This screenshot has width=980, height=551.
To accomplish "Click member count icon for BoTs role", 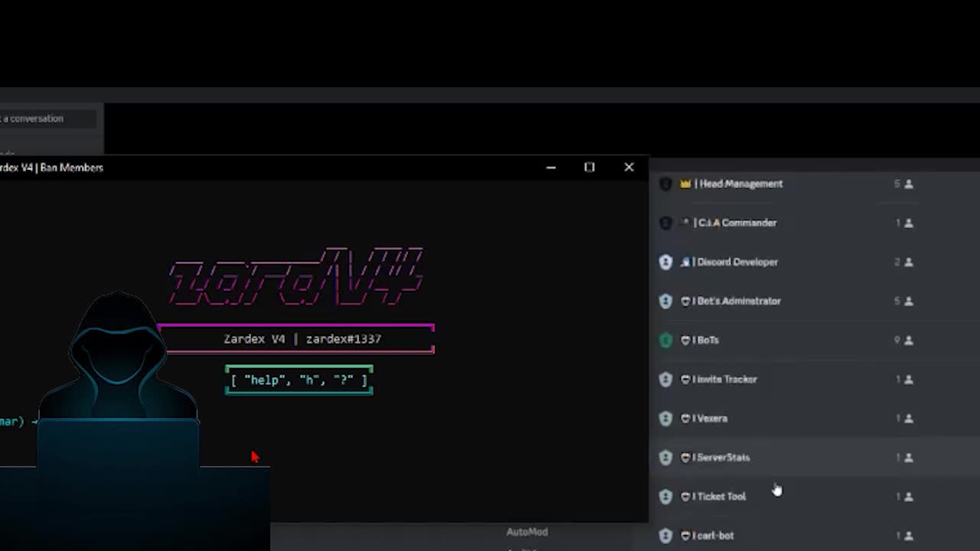I will click(x=908, y=340).
